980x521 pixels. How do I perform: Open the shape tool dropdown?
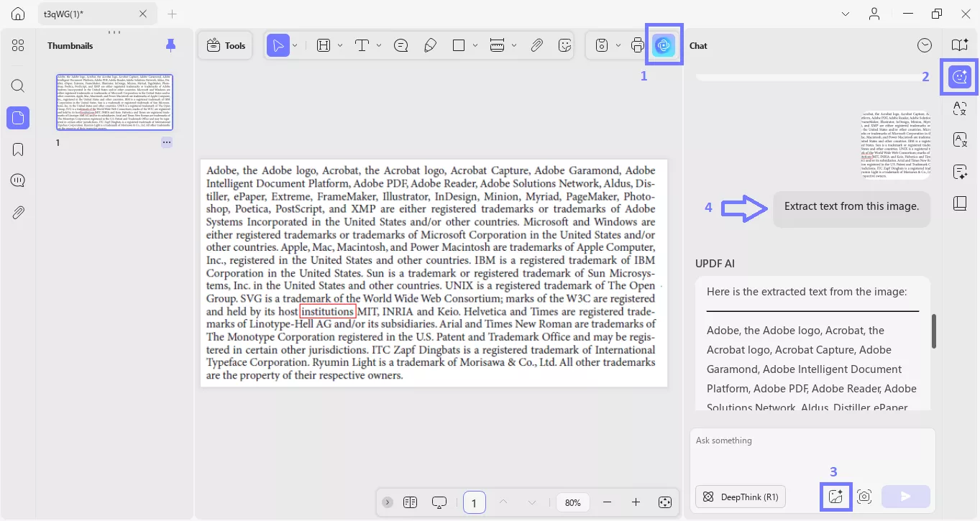click(474, 45)
